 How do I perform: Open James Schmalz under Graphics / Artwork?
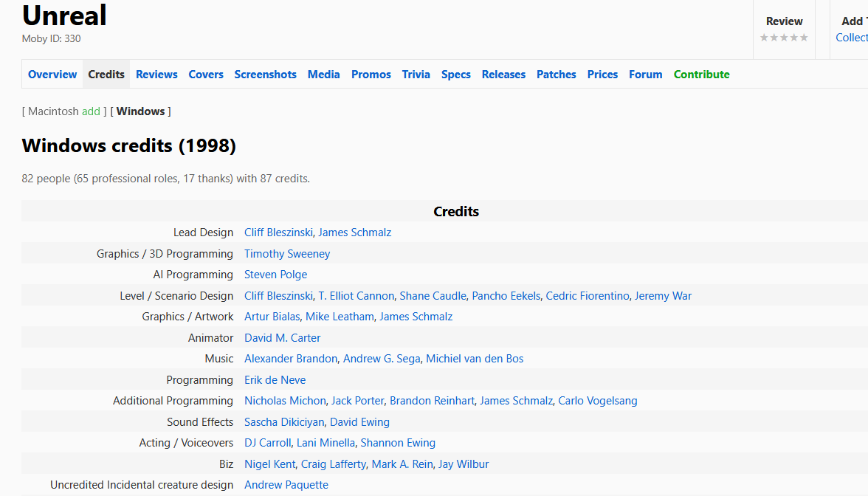416,317
